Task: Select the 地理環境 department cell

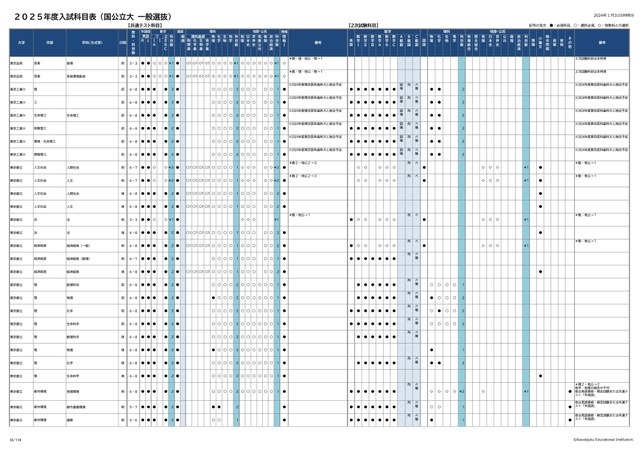Action: point(72,391)
